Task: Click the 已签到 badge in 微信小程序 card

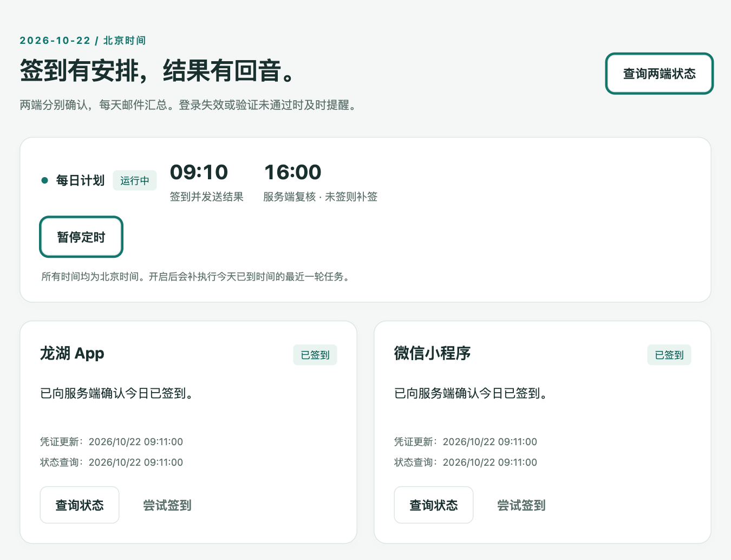Action: 669,355
